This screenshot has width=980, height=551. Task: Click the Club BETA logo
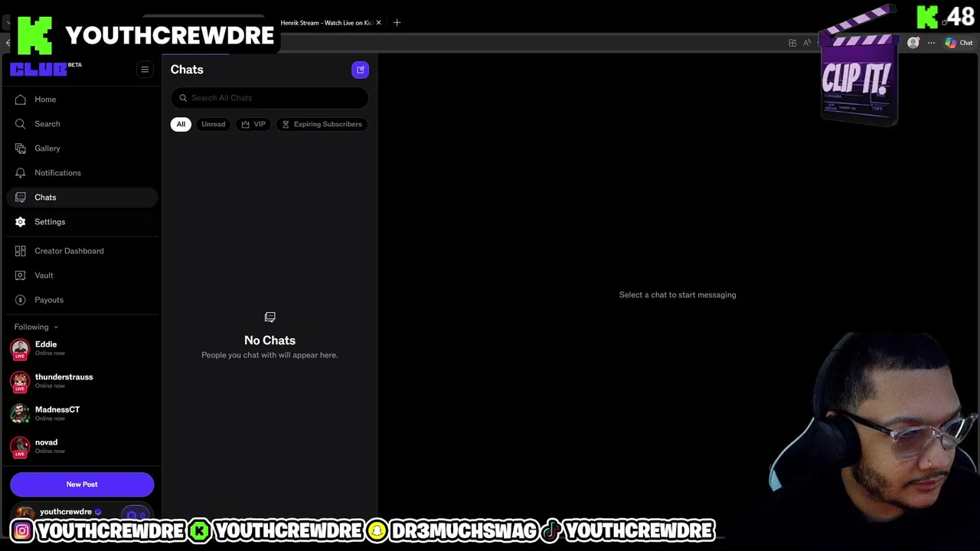45,69
